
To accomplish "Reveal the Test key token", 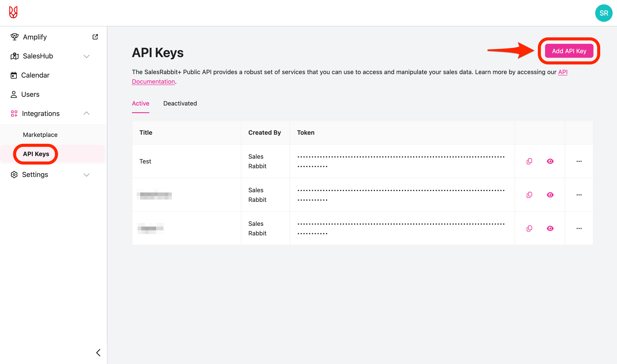I will [550, 161].
